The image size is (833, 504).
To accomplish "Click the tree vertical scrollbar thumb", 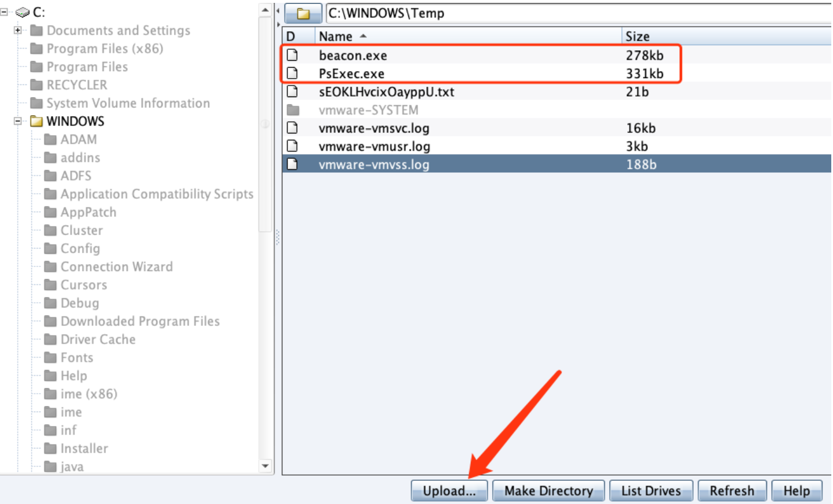I will coord(266,124).
